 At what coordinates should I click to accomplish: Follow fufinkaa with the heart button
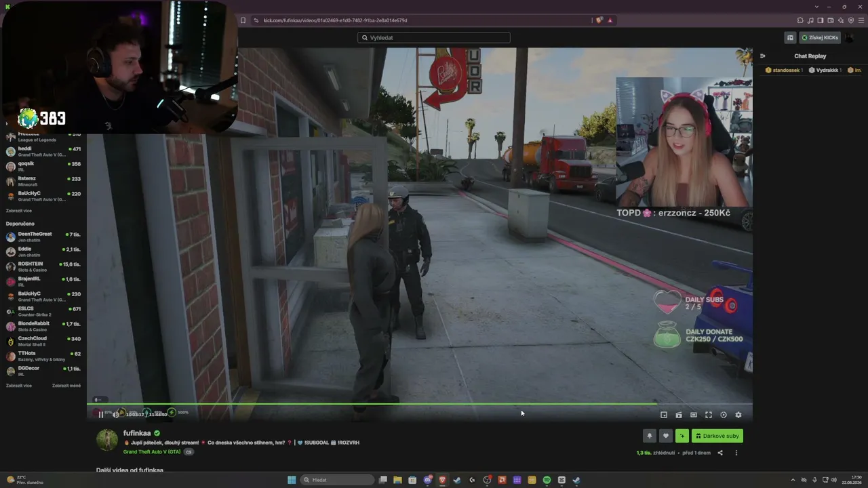coord(666,436)
